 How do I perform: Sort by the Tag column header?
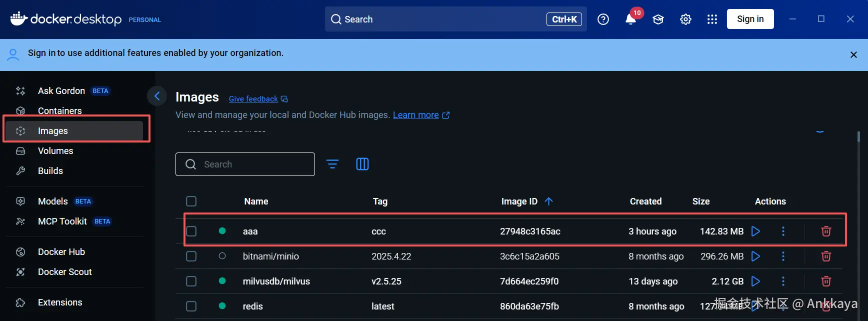[380, 201]
